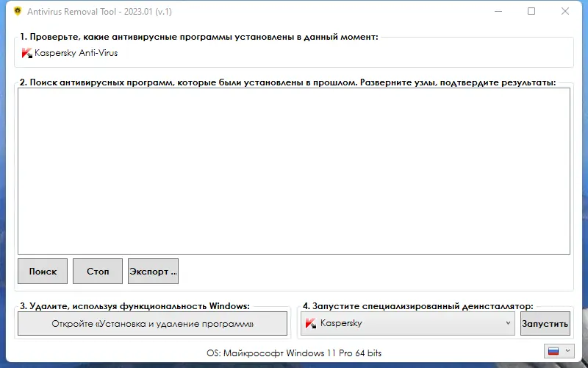Image resolution: width=588 pixels, height=368 pixels.
Task: Click the Kaspersky icon in the uninstaller combo
Action: click(x=311, y=323)
